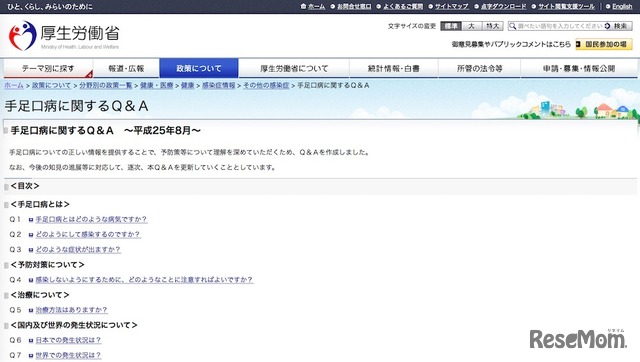This screenshot has width=640, height=362.
Task: Open Q4 感染しないようにするために link
Action: pos(144,280)
